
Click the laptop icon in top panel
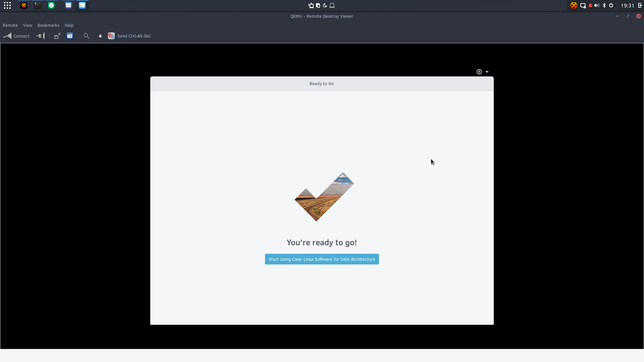[332, 5]
